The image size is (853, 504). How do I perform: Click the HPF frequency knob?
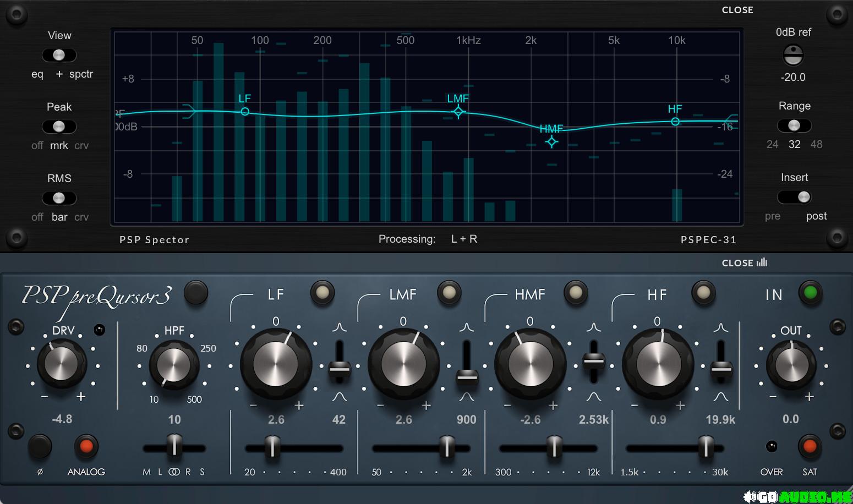click(173, 365)
